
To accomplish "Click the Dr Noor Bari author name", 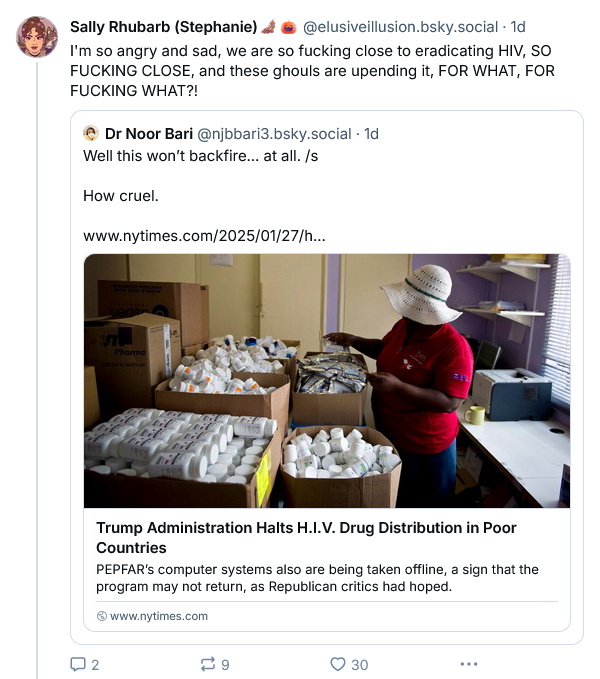I will (x=149, y=133).
